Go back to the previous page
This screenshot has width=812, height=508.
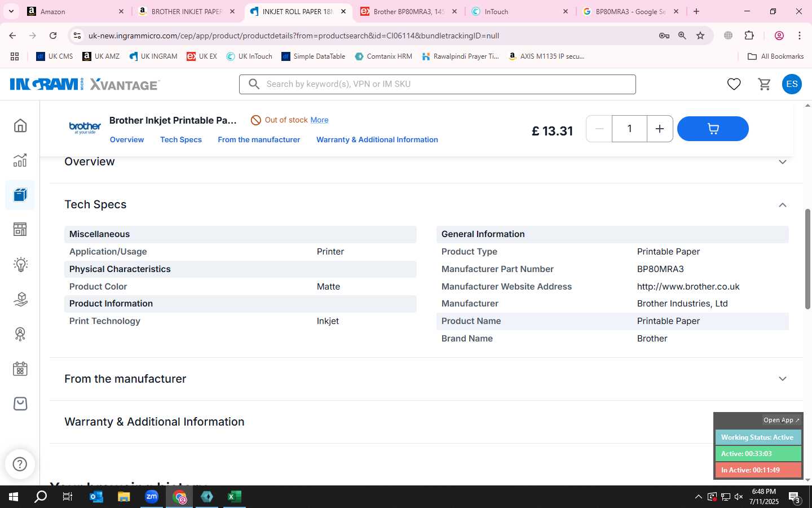[x=12, y=36]
